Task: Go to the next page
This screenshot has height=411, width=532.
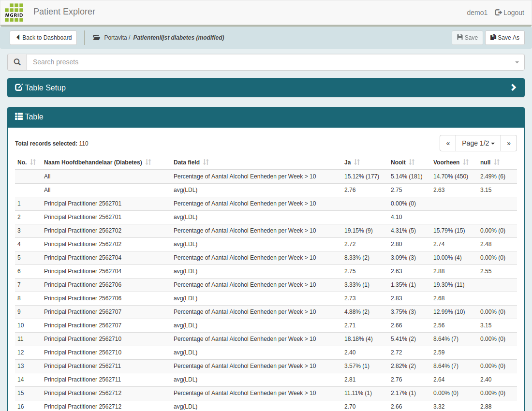Action: pyautogui.click(x=509, y=143)
